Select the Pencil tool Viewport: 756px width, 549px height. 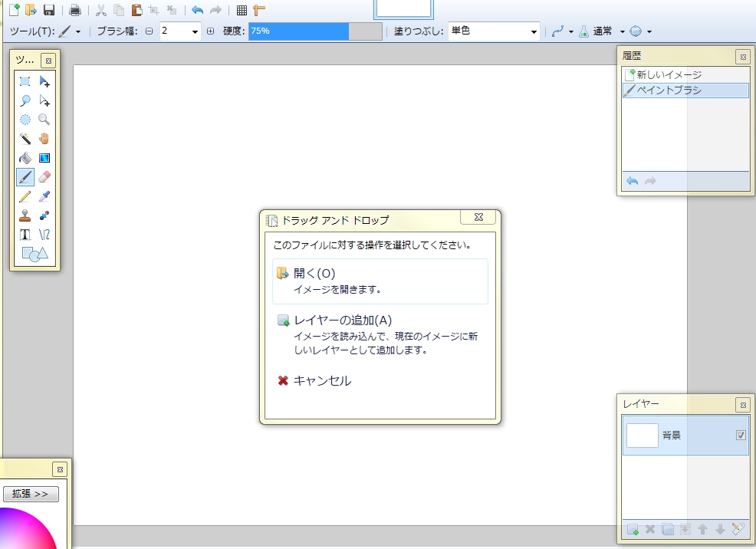(25, 196)
